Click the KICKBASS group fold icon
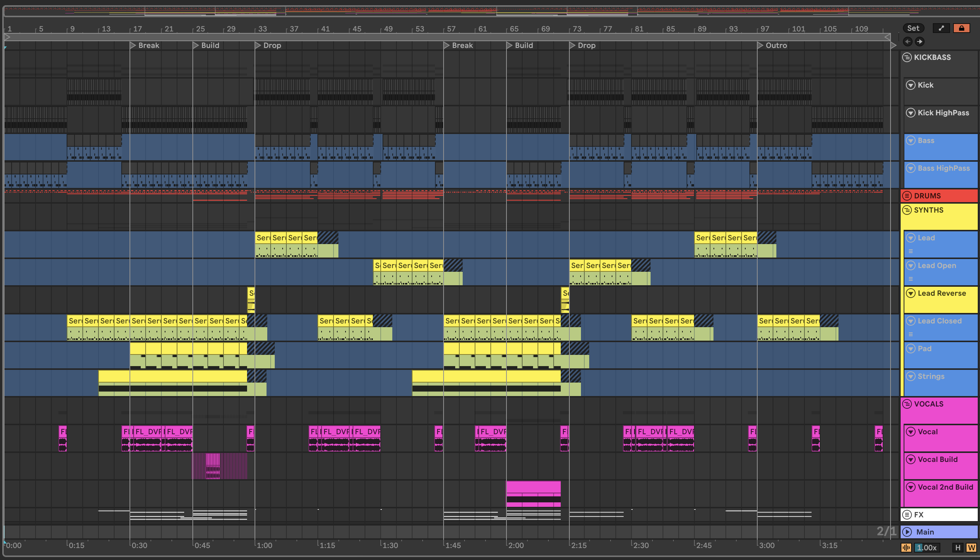Image resolution: width=980 pixels, height=560 pixels. point(907,57)
